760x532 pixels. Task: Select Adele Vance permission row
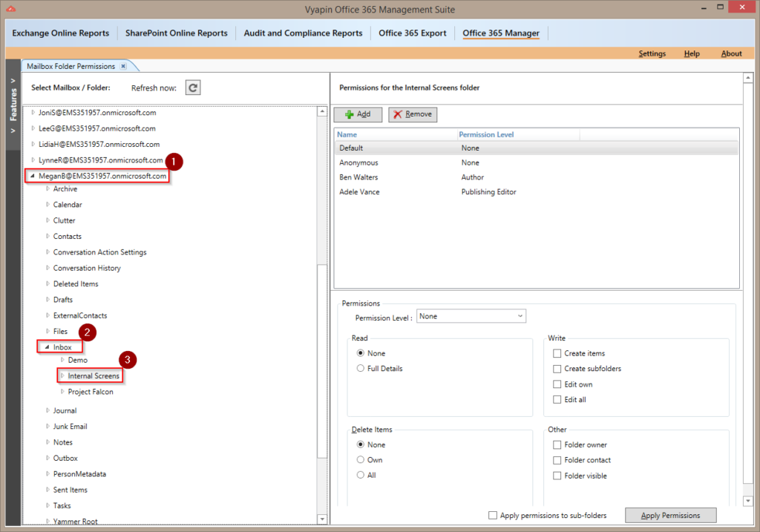[x=537, y=192]
